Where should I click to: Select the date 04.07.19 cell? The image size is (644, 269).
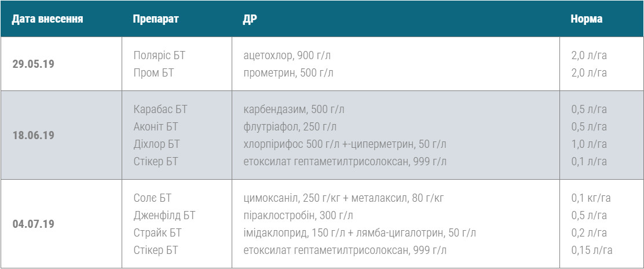coord(34,224)
